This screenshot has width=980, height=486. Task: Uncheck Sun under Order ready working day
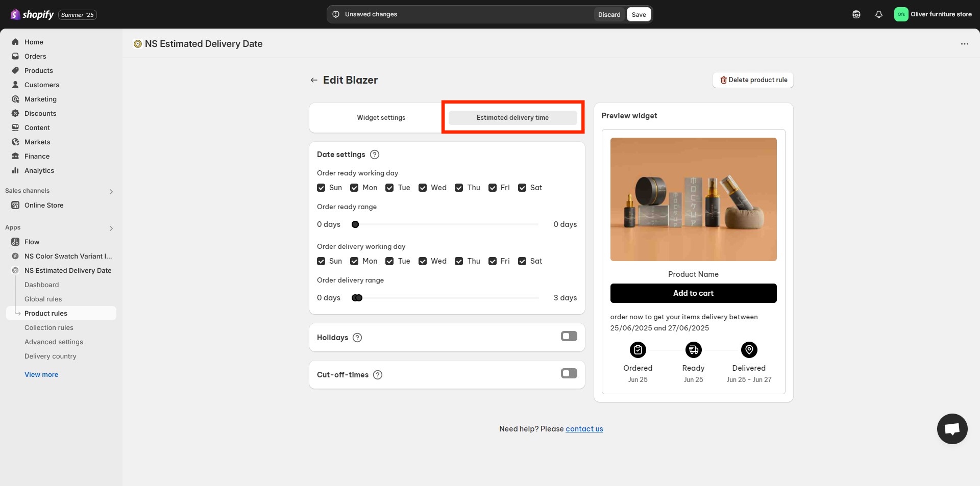pyautogui.click(x=321, y=188)
